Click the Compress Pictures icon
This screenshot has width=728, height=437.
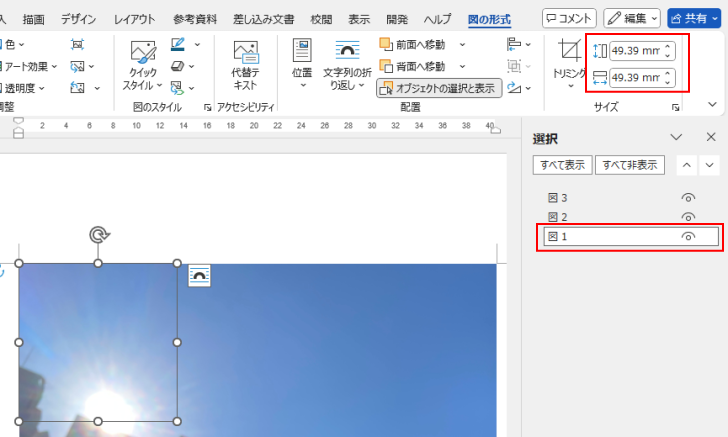coord(77,44)
